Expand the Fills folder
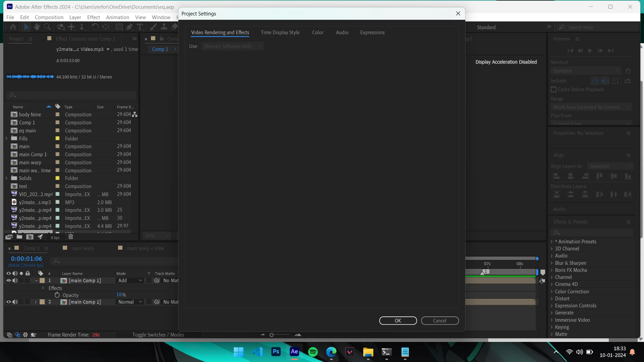644x362 pixels. 6,138
